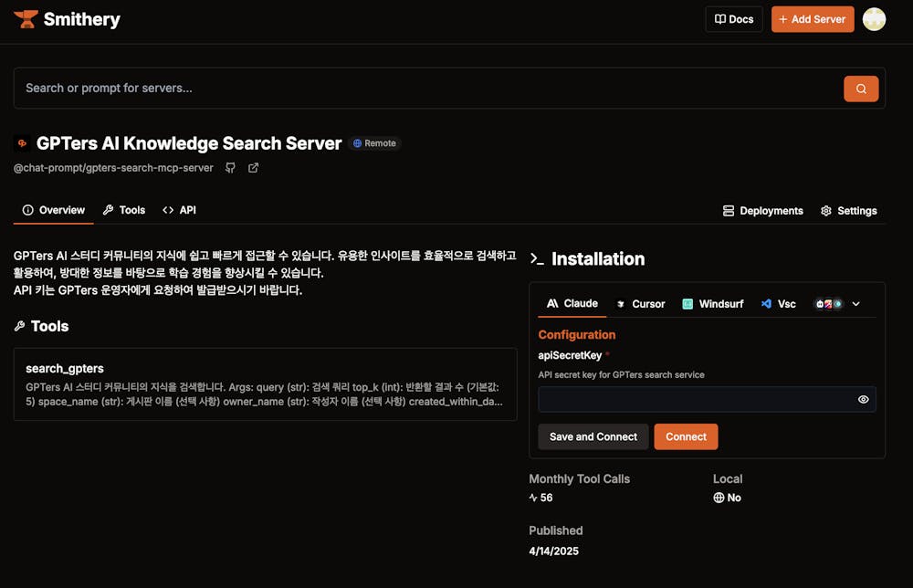
Task: Switch to the Tools tab
Action: coord(123,210)
